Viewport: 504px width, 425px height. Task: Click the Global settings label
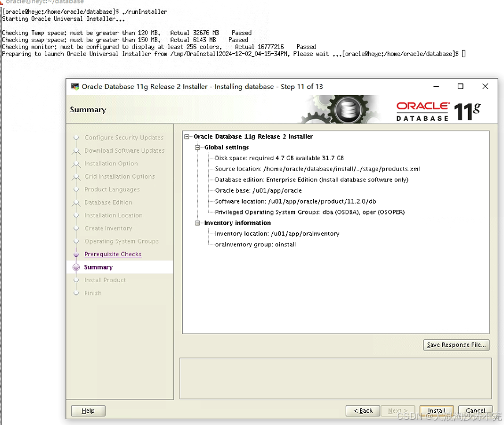[227, 147]
